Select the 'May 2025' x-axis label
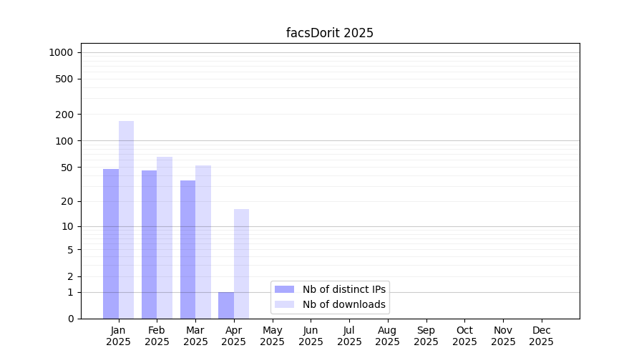644x358 pixels. click(272, 336)
